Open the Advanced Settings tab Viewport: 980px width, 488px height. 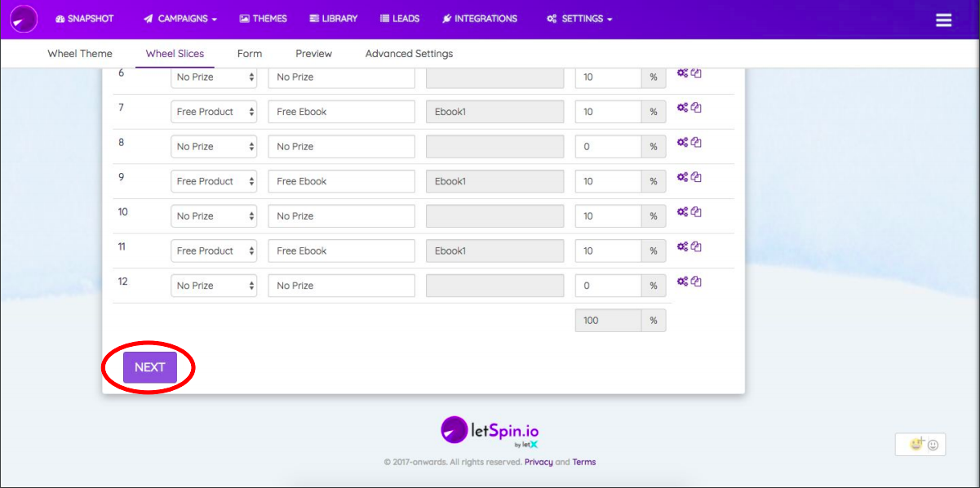409,54
